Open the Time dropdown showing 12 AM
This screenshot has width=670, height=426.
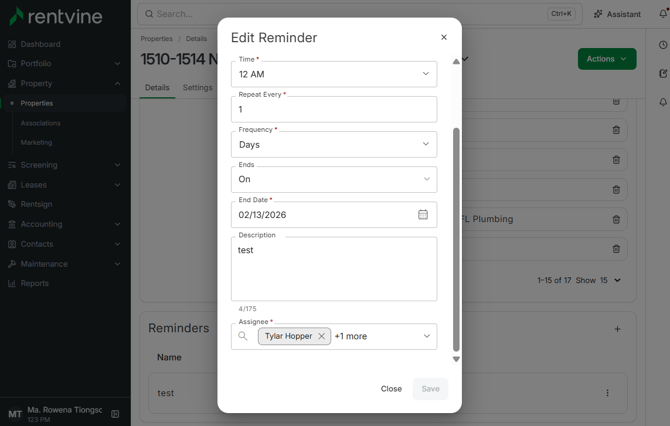pyautogui.click(x=334, y=74)
